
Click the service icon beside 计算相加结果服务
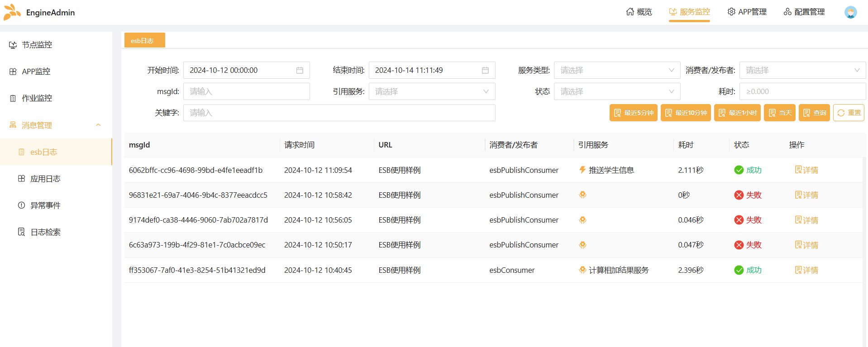(582, 270)
